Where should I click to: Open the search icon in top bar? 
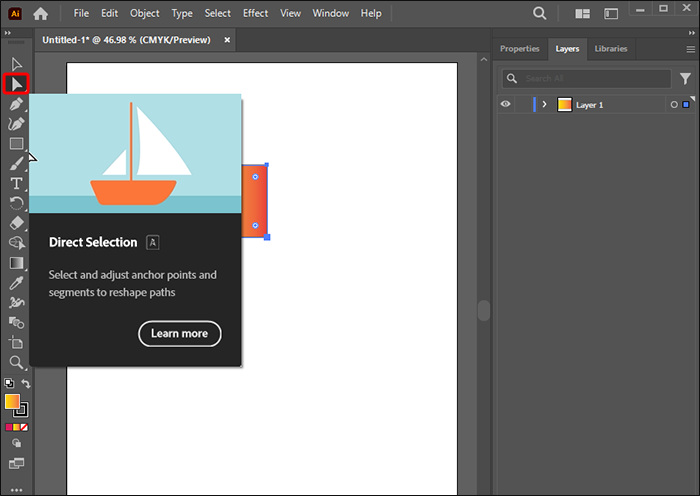(x=540, y=14)
